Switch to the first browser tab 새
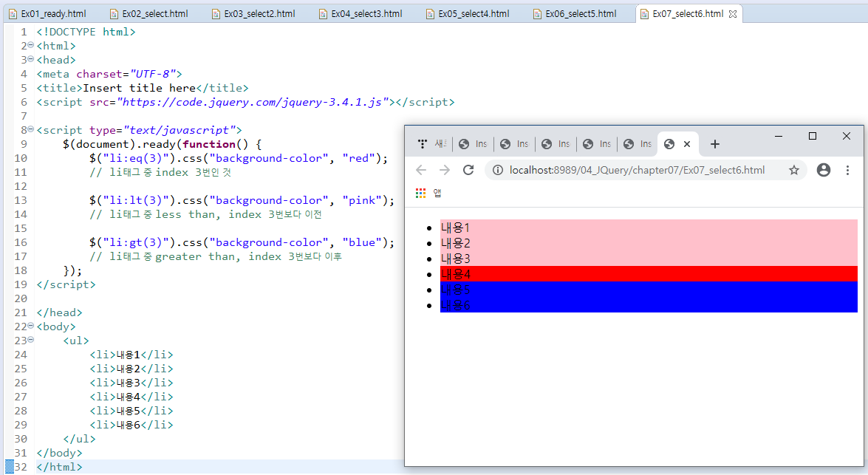 point(432,144)
